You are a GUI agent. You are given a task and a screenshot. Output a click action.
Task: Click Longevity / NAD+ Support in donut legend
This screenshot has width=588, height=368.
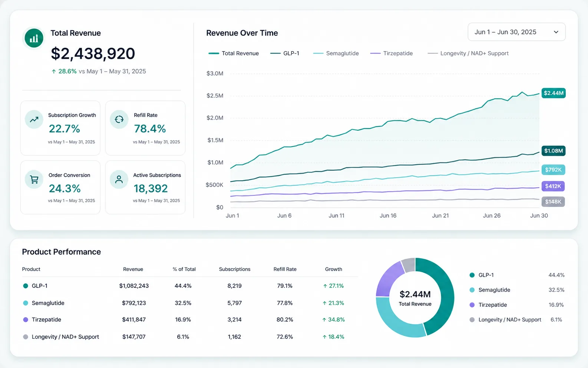[516, 320]
